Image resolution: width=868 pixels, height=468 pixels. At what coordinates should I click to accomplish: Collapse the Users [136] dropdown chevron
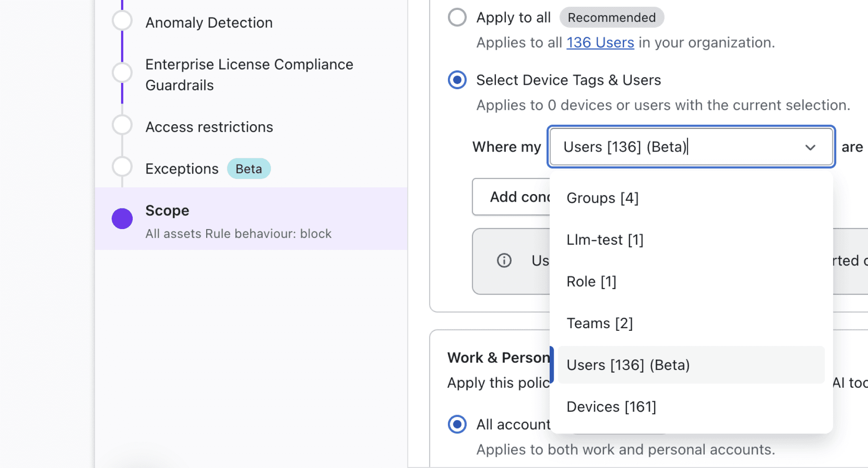(810, 147)
